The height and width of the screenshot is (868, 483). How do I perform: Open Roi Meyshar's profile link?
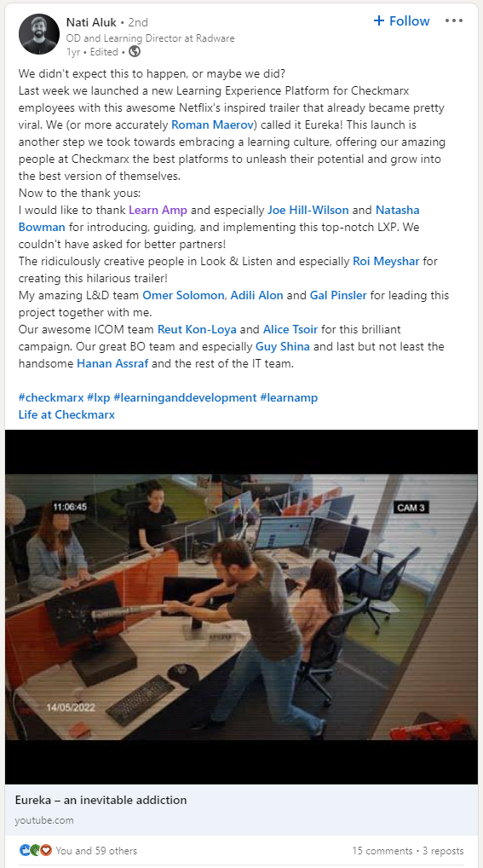coord(386,261)
